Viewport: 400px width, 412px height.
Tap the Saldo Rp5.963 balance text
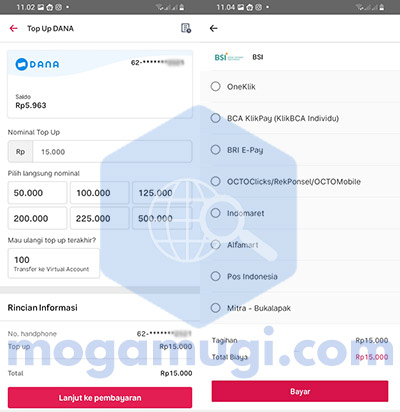(x=31, y=102)
